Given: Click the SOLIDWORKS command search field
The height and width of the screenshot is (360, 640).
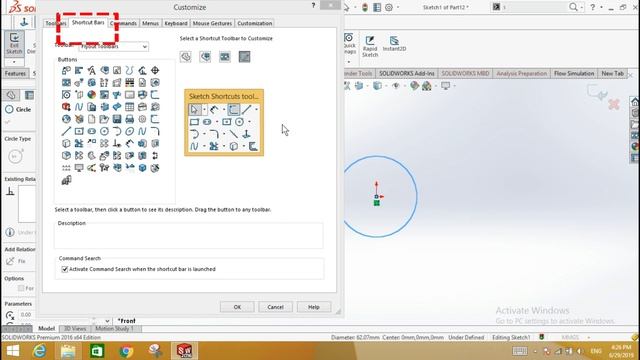Looking at the screenshot, I should (x=534, y=7).
